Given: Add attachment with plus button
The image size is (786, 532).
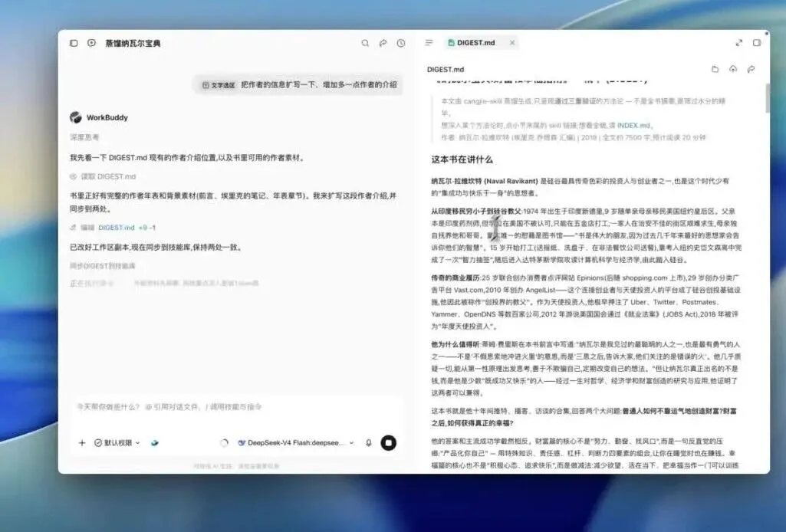Looking at the screenshot, I should point(82,443).
